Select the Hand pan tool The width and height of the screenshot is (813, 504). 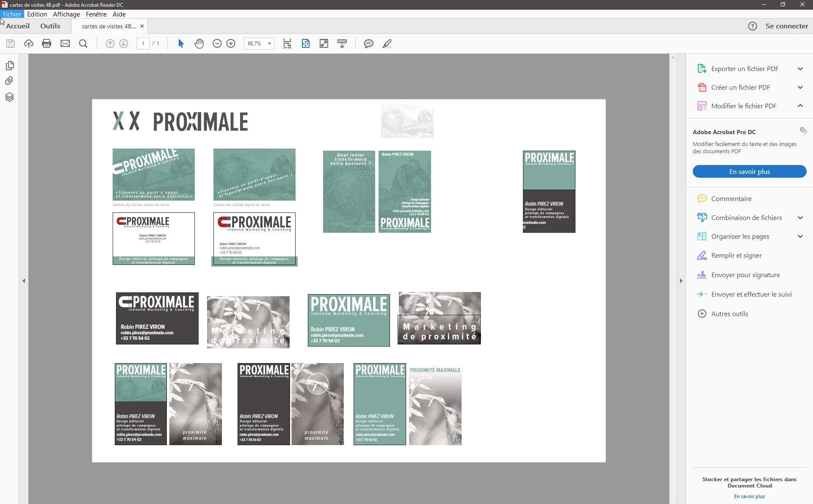pos(199,44)
